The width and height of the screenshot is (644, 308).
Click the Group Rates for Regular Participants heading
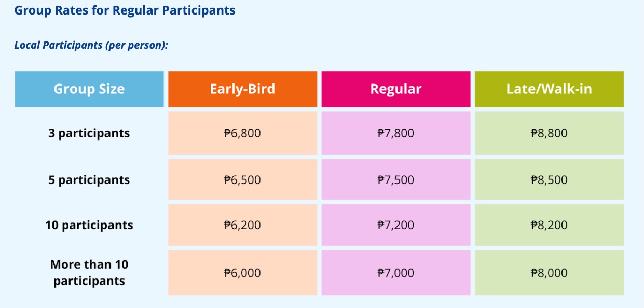click(125, 10)
